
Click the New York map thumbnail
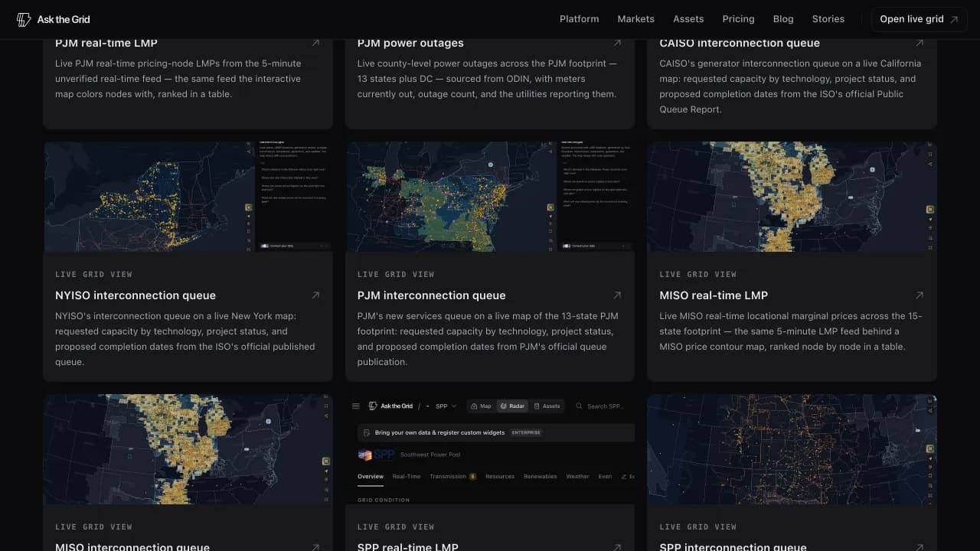tap(188, 197)
